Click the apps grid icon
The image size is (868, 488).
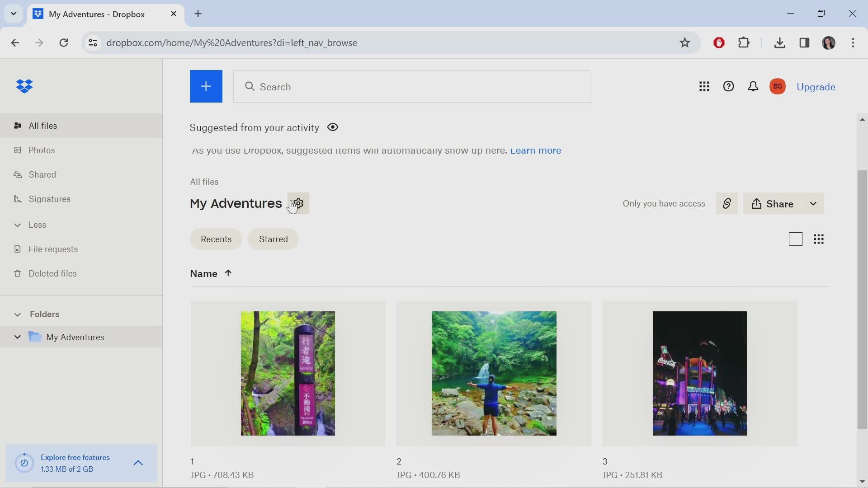coord(704,86)
